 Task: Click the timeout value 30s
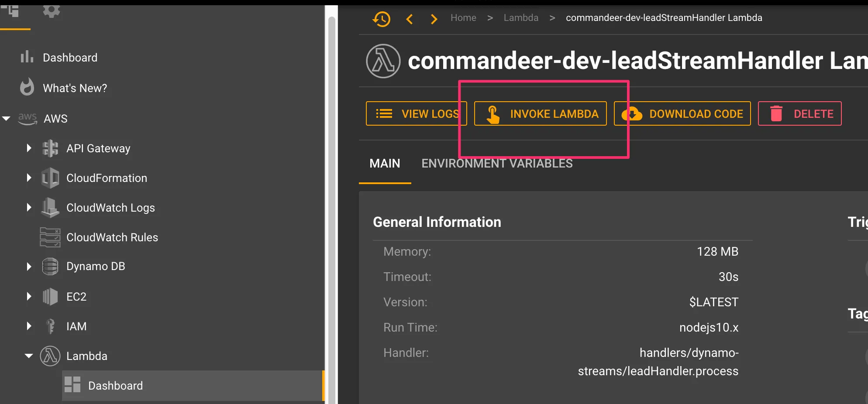pos(728,277)
